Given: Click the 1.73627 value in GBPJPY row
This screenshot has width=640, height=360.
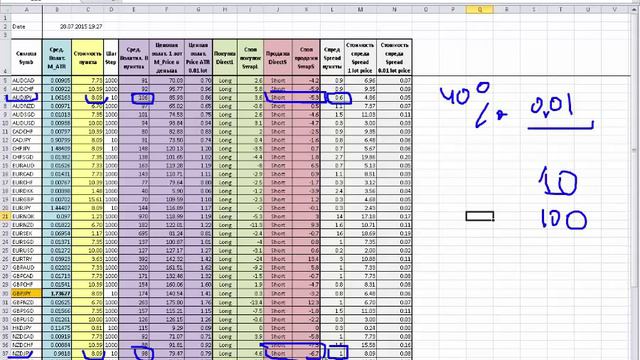Looking at the screenshot, I should [57, 293].
